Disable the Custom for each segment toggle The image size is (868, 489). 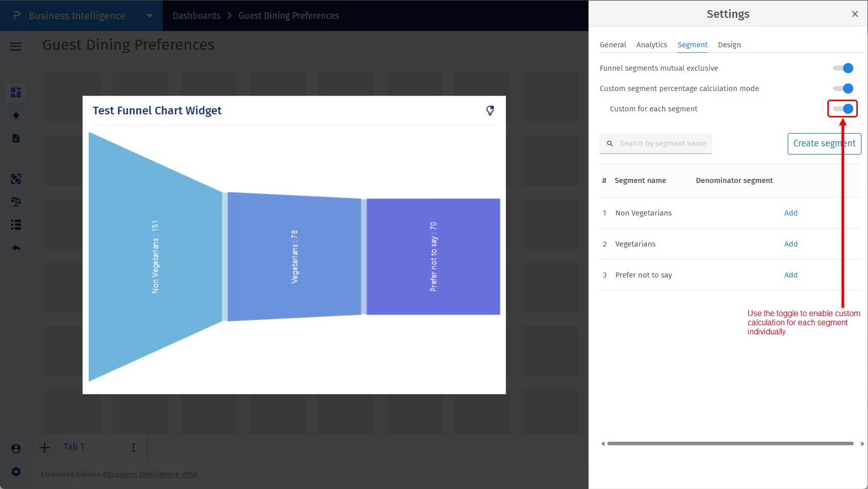(x=843, y=108)
